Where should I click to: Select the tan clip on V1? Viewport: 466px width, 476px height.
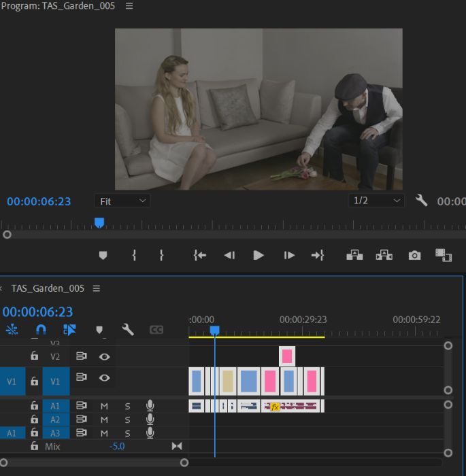coord(228,381)
